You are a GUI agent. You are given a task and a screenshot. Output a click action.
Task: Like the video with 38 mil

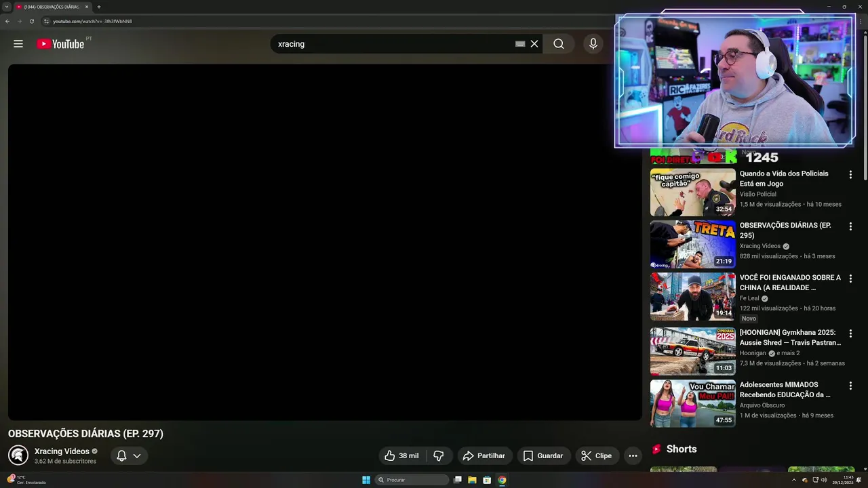tap(401, 456)
